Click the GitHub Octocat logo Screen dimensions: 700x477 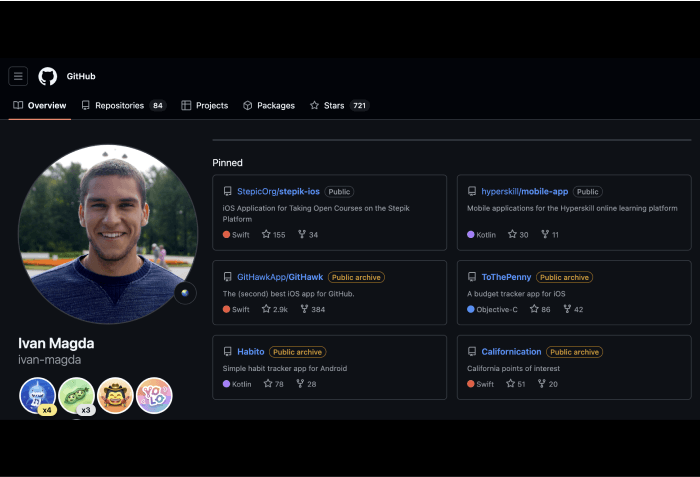coord(48,76)
